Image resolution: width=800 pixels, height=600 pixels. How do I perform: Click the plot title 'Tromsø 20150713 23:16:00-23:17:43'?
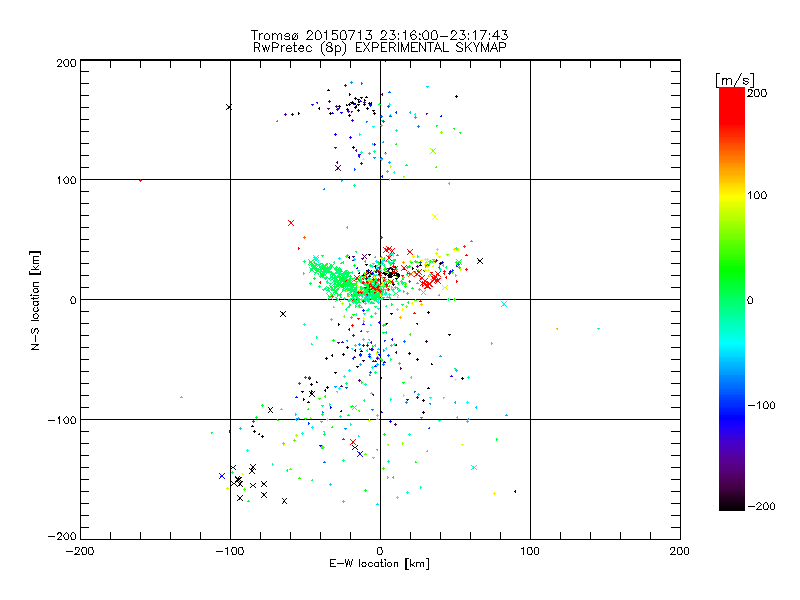380,35
